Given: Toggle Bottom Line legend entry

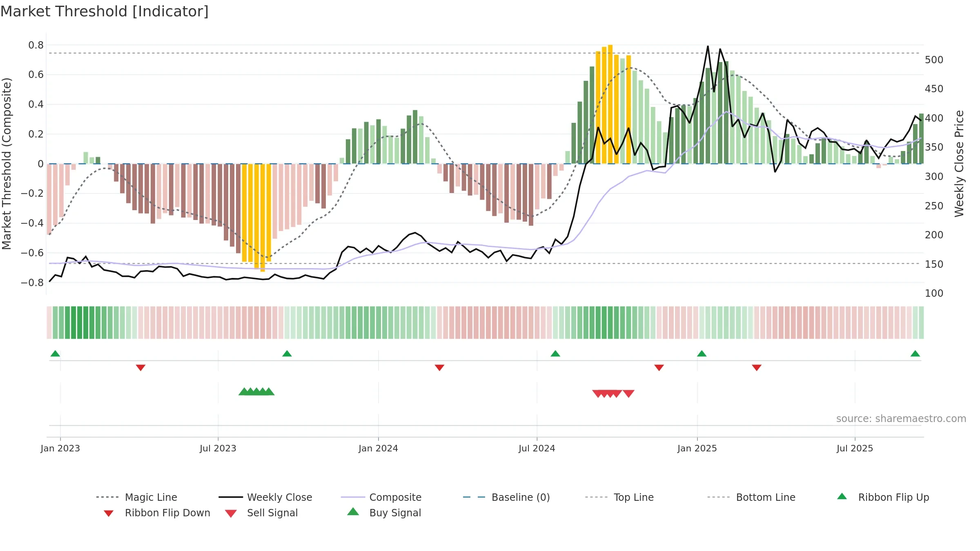Looking at the screenshot, I should 751,497.
